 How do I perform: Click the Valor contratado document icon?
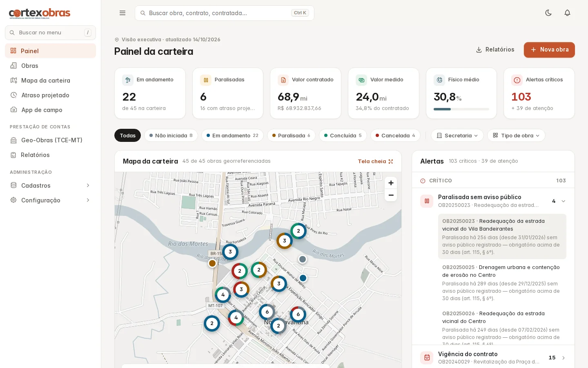283,80
